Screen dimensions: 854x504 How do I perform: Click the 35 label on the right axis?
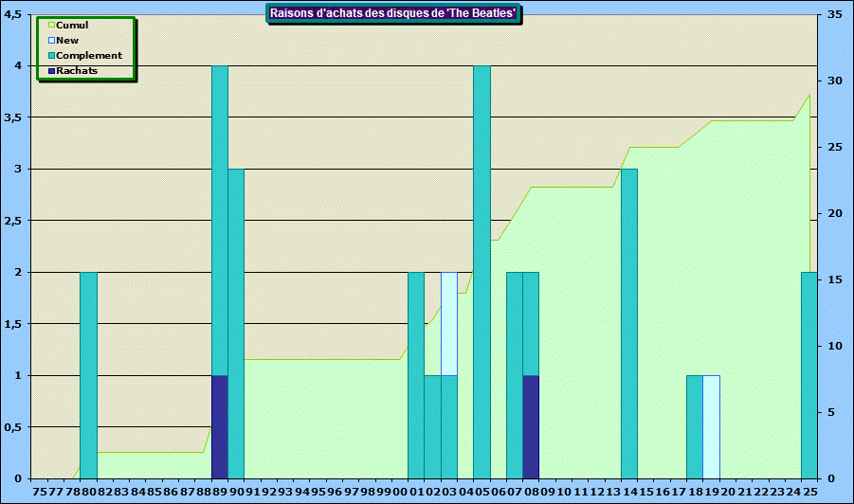click(x=834, y=14)
